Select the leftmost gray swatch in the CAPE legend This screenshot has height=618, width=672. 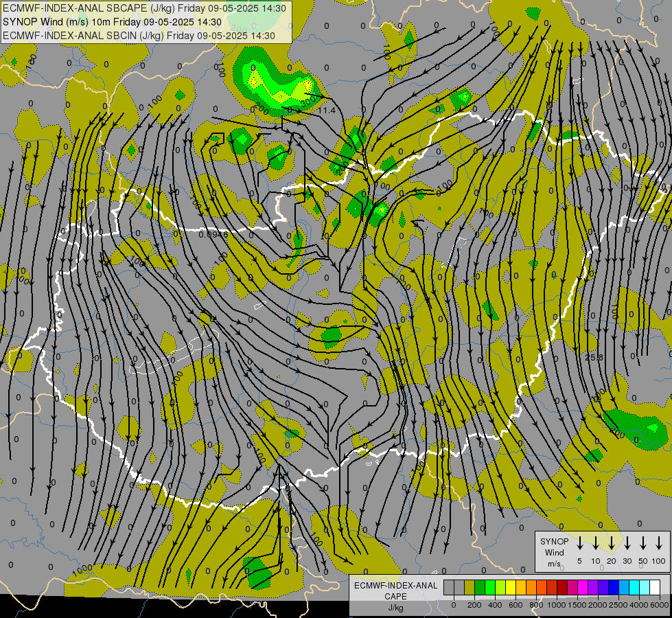449,587
